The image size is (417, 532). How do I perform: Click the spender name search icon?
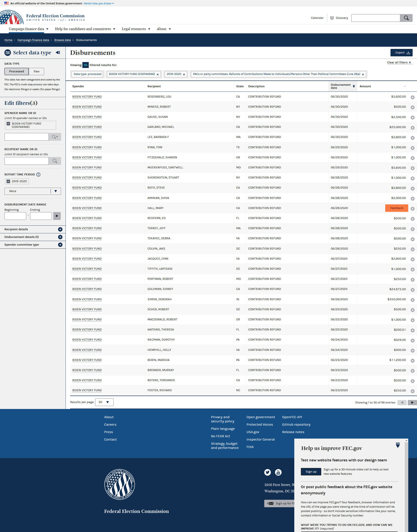tap(55, 137)
